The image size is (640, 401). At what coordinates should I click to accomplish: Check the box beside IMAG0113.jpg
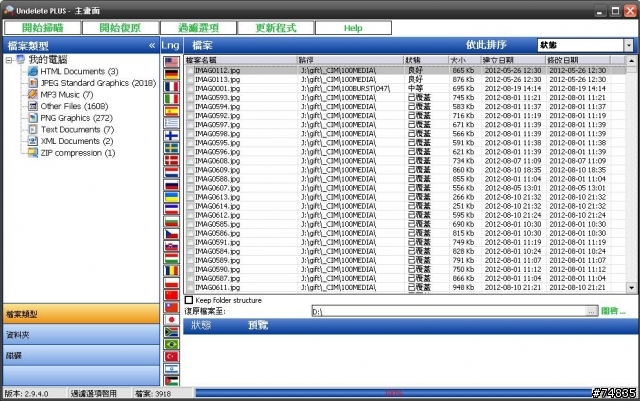pyautogui.click(x=190, y=79)
